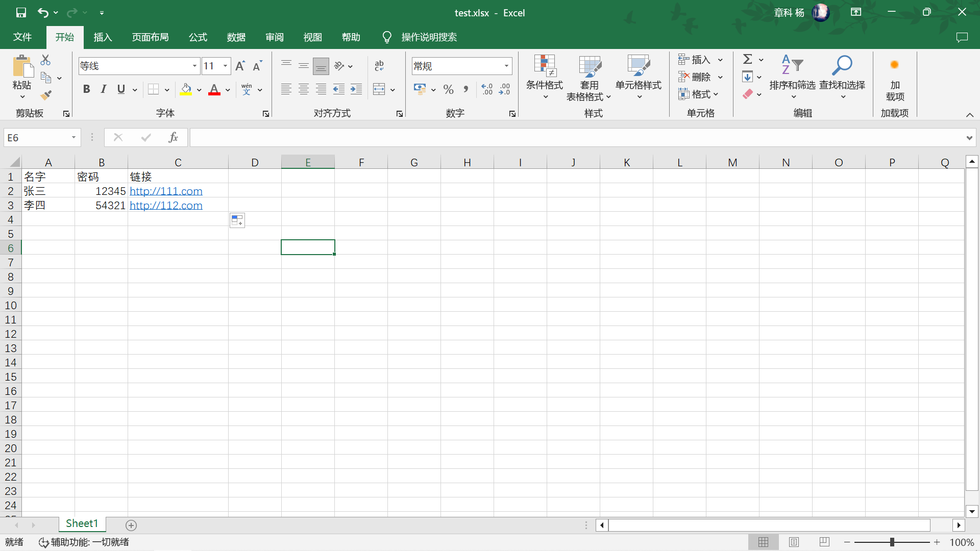
Task: Click the insert function fx icon
Action: click(173, 137)
